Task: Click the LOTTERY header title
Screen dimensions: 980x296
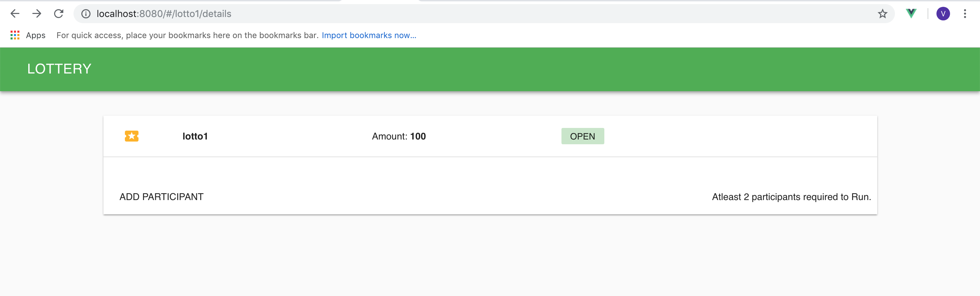Action: (59, 69)
